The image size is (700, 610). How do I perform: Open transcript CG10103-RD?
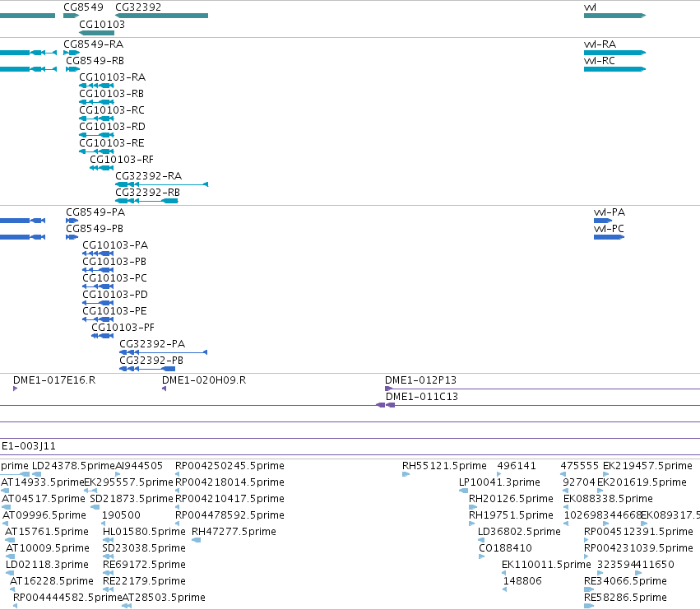pyautogui.click(x=112, y=127)
